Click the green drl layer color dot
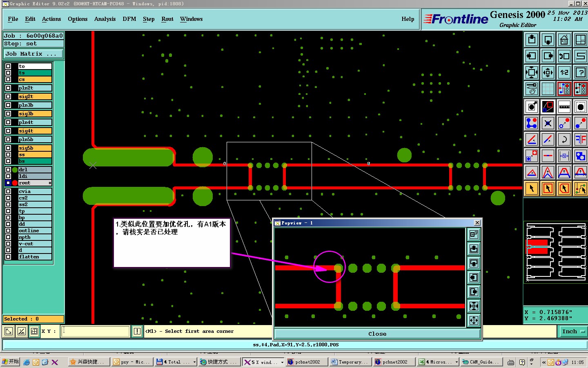The width and height of the screenshot is (588, 368). point(15,170)
